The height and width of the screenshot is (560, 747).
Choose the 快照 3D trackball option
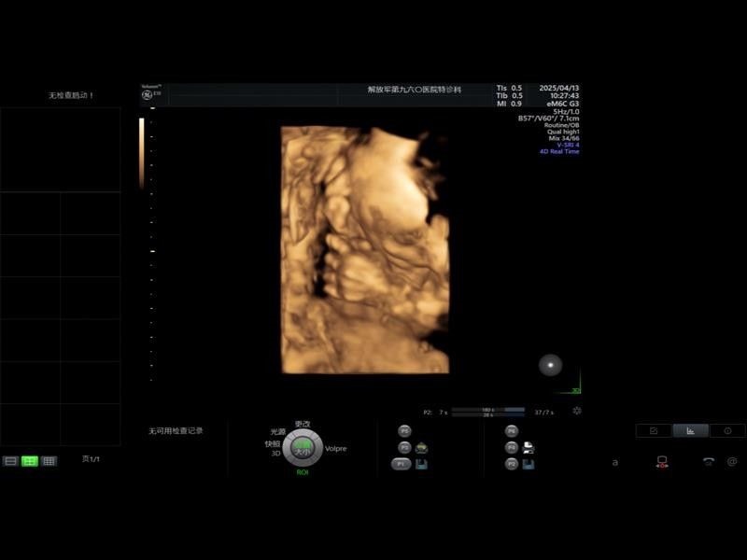(273, 448)
